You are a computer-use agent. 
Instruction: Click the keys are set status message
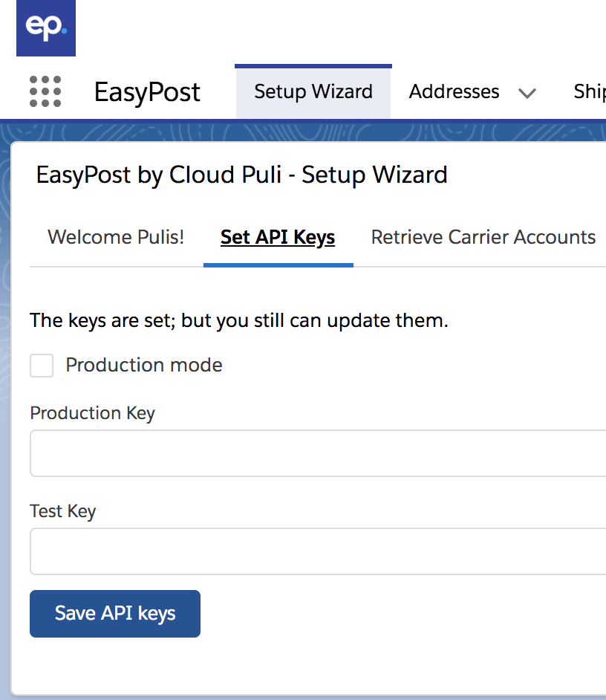click(238, 321)
